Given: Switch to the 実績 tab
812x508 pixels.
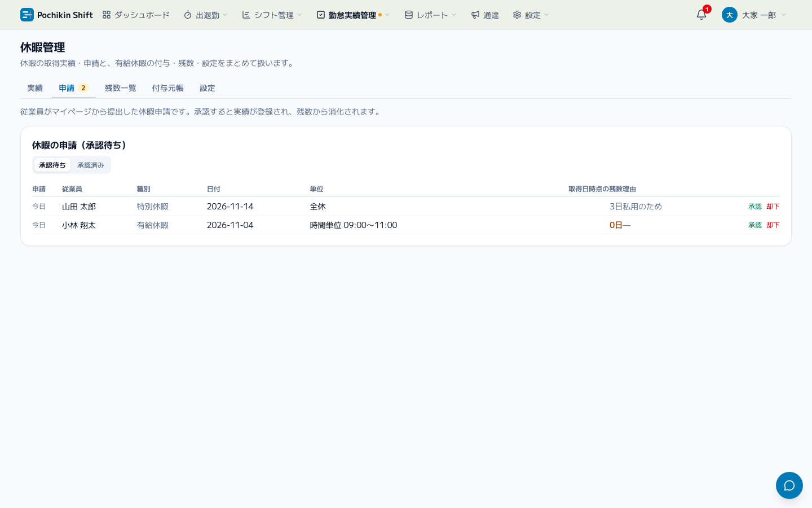Looking at the screenshot, I should (35, 88).
